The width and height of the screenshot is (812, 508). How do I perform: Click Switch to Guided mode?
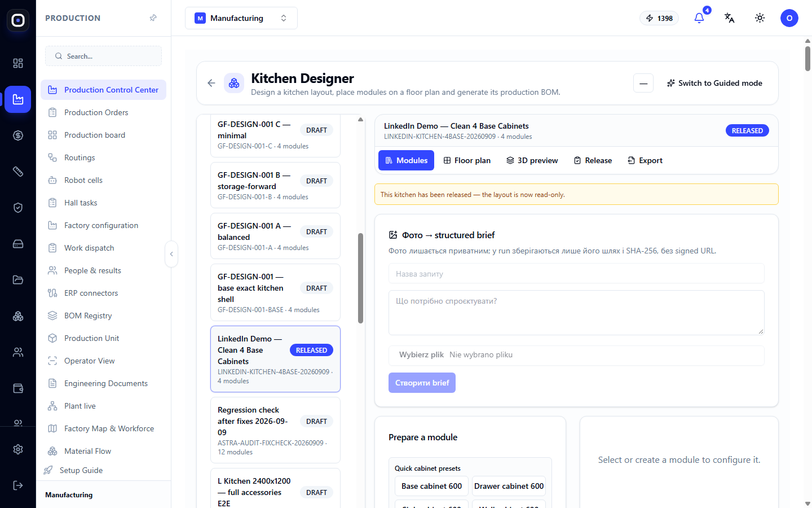click(714, 83)
